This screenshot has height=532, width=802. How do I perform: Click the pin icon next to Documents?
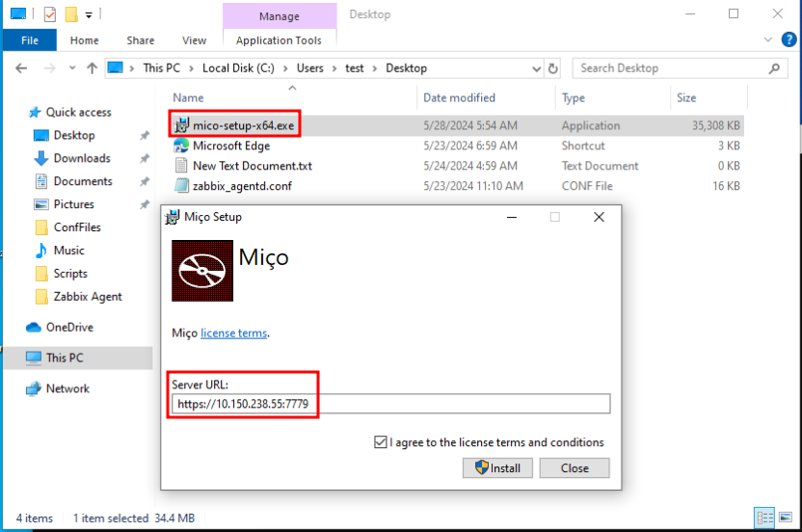(x=145, y=181)
